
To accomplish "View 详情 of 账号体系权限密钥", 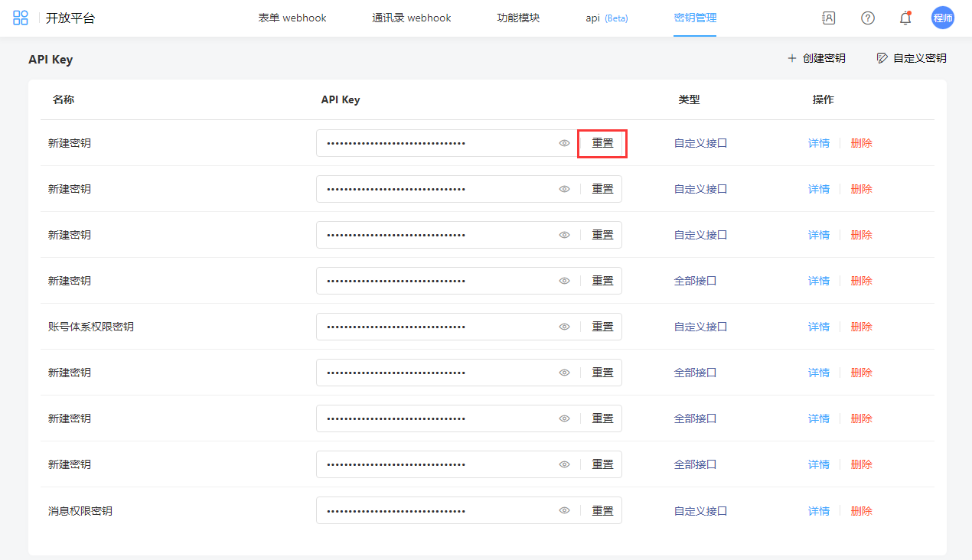I will (819, 327).
